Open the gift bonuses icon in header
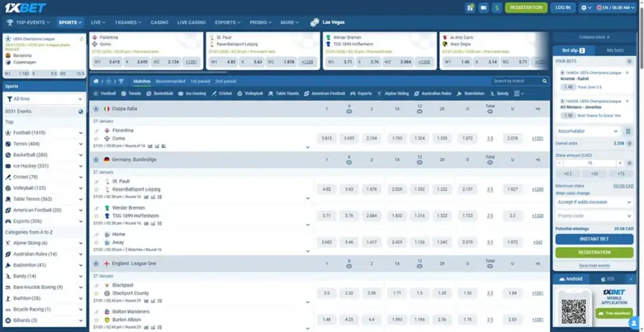The image size is (644, 332). pyautogui.click(x=470, y=7)
